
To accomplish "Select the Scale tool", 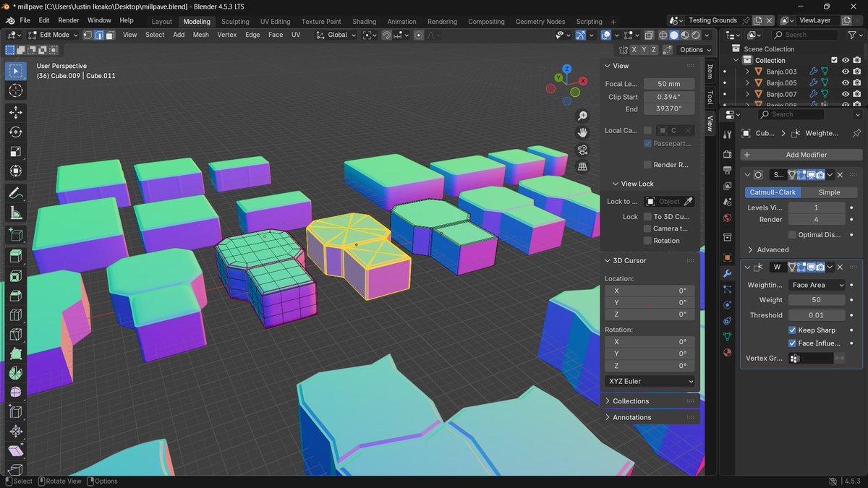I will tap(16, 152).
